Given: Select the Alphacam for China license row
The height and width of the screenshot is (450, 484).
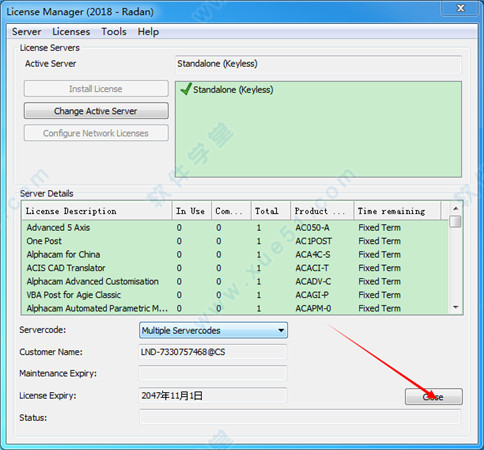Looking at the screenshot, I should click(235, 255).
